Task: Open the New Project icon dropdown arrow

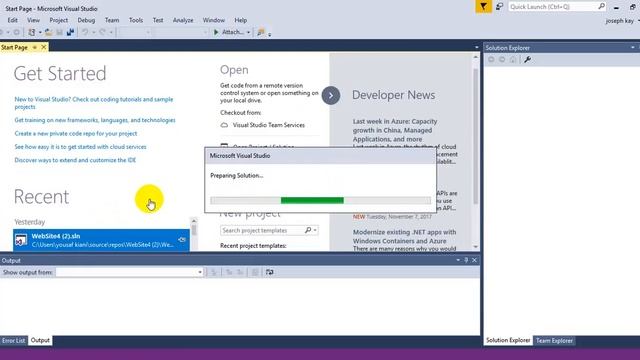Action: point(40,32)
